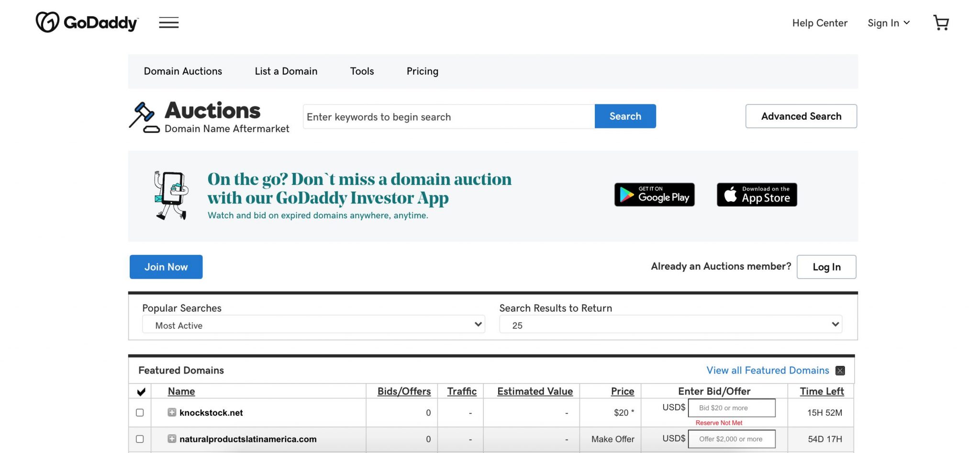Close the Featured Domains section
The image size is (980, 453).
click(x=840, y=371)
